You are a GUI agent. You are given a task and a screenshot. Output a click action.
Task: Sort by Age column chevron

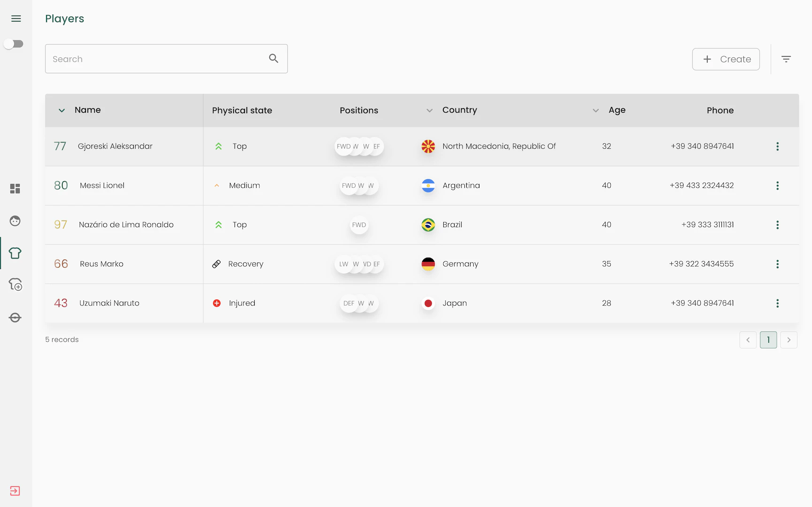click(595, 110)
